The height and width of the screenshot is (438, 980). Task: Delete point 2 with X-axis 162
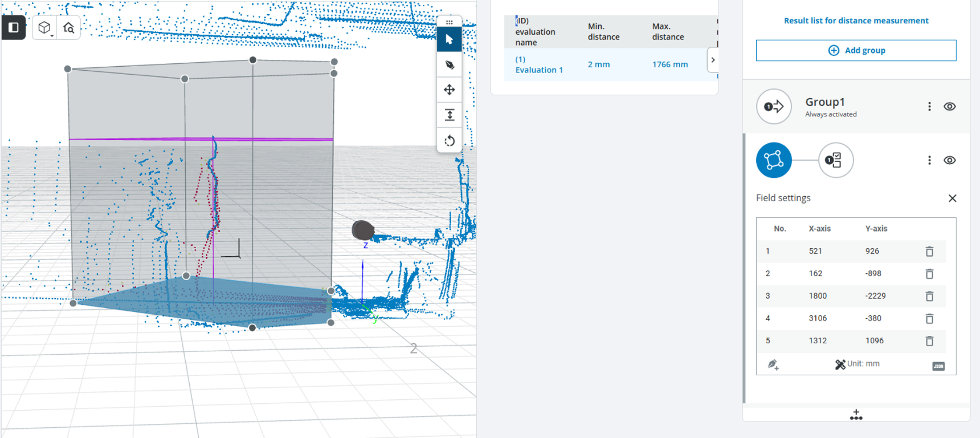pyautogui.click(x=929, y=274)
